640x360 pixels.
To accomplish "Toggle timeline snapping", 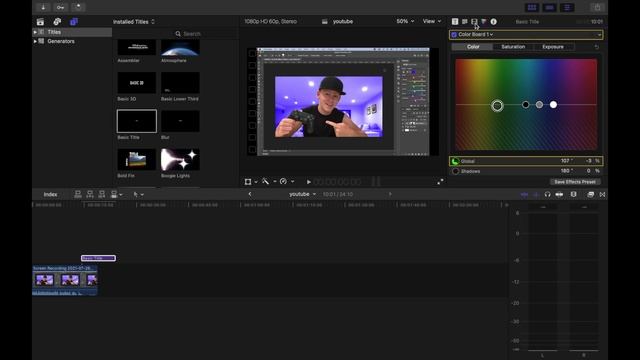I will tap(559, 194).
